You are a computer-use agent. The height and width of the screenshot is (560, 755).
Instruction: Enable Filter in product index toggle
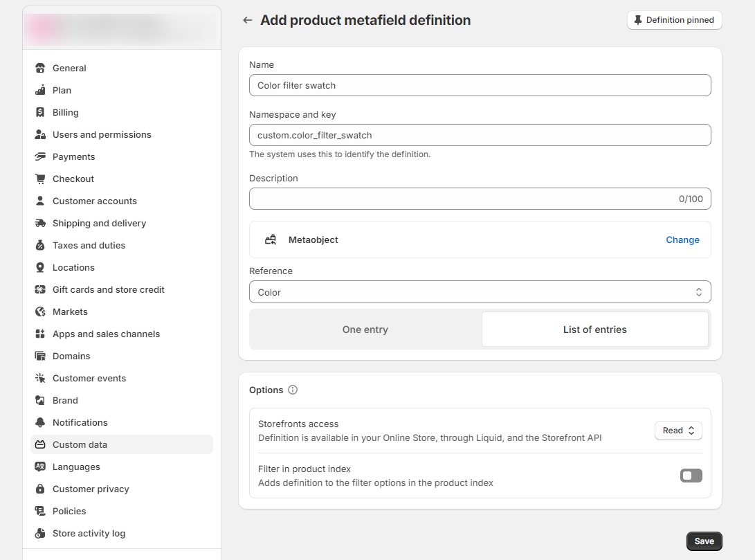[x=691, y=476]
